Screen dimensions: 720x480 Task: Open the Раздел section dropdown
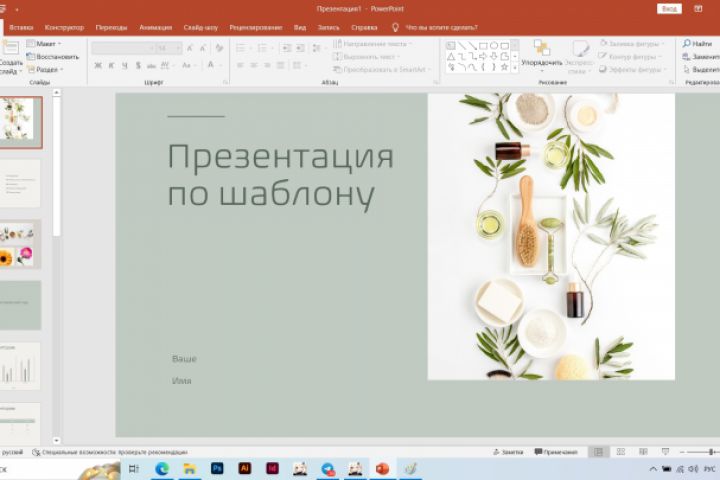tap(45, 70)
